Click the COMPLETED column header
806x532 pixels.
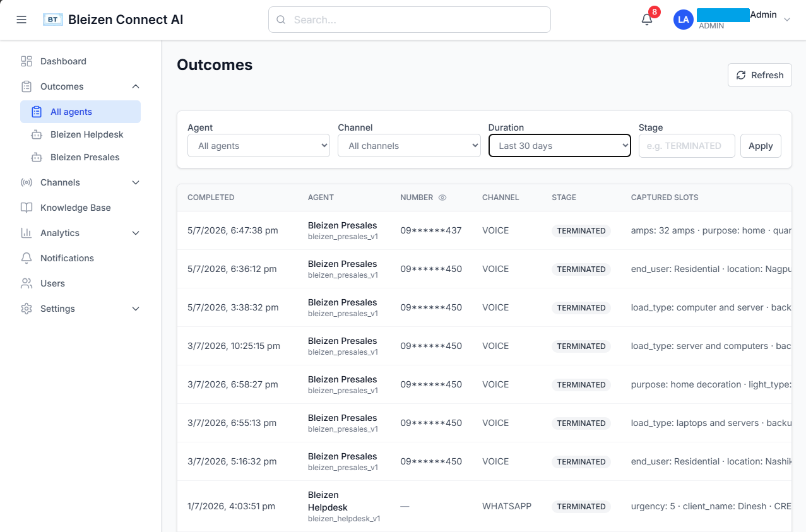[x=211, y=198]
